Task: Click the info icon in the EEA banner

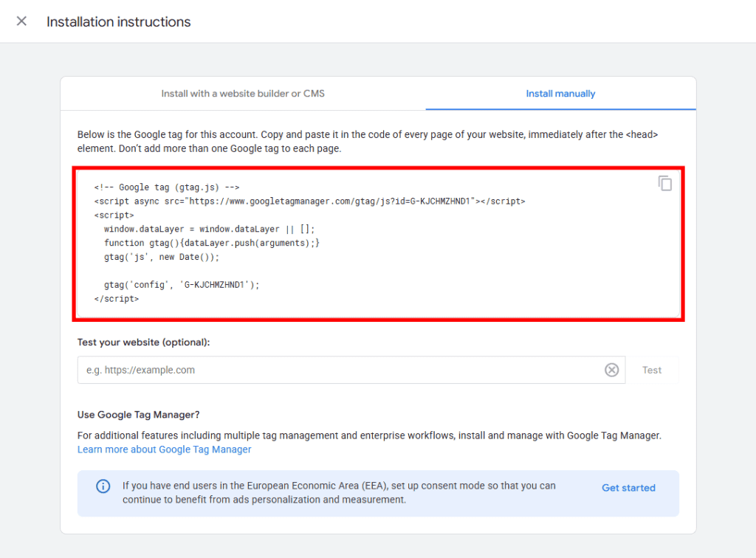Action: [x=103, y=486]
